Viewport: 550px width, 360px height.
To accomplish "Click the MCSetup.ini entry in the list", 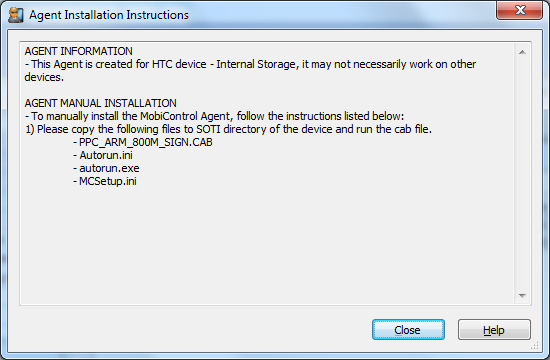I will click(105, 181).
